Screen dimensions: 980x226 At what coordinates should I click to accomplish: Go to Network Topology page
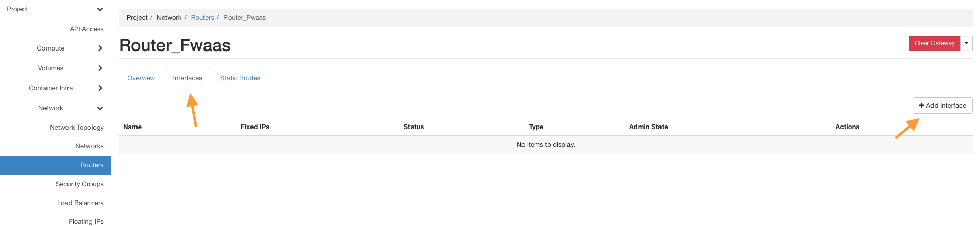(x=77, y=128)
